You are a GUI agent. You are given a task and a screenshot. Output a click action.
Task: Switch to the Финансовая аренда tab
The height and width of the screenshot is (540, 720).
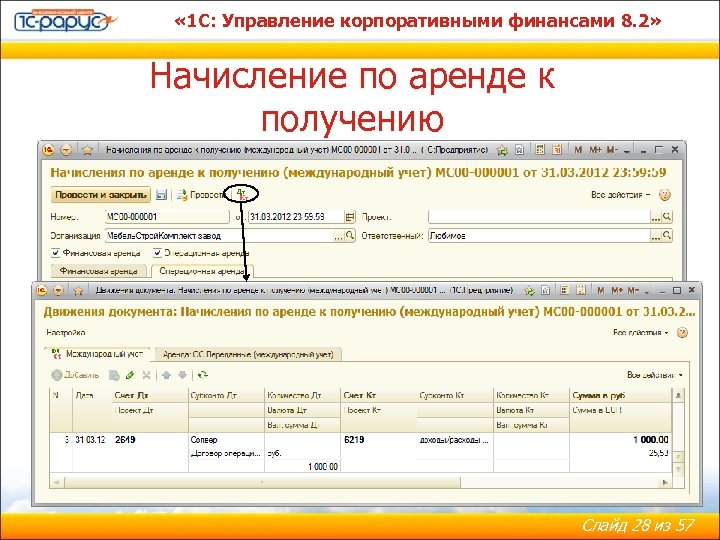tap(98, 271)
